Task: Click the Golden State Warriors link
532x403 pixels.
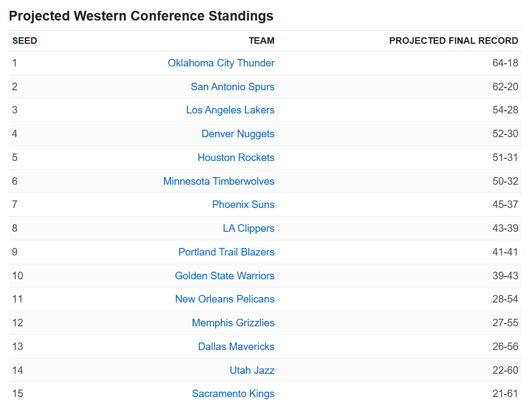Action: pyautogui.click(x=224, y=276)
